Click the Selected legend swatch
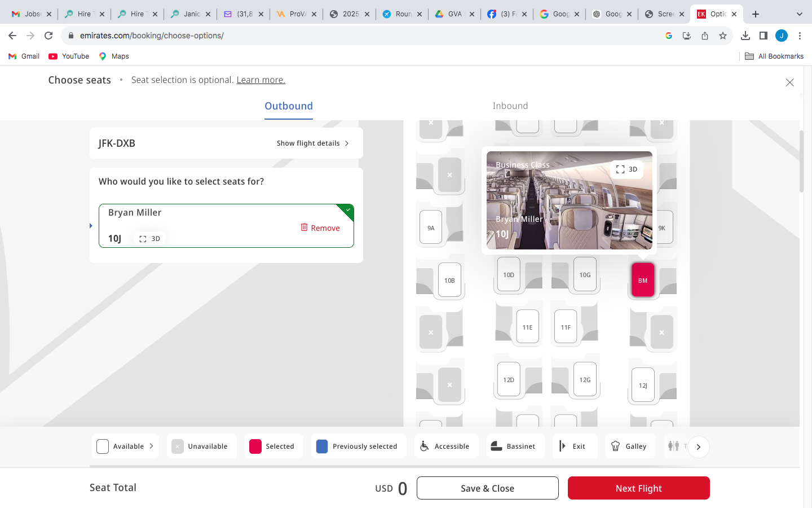Viewport: 812px width, 508px height. click(x=255, y=446)
